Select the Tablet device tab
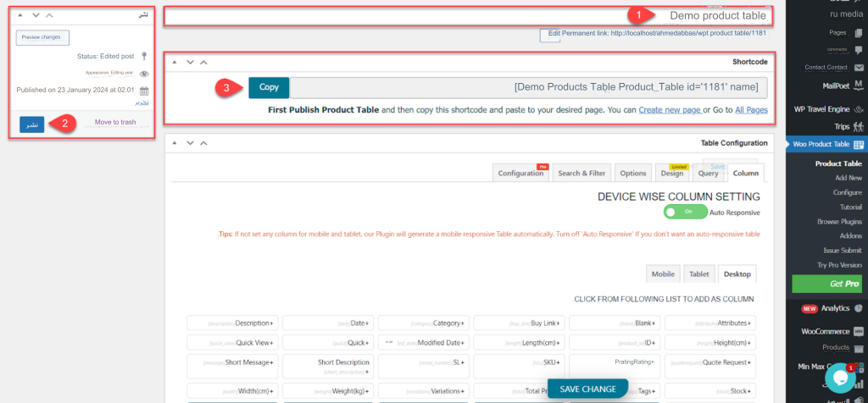The width and height of the screenshot is (868, 403). (x=699, y=274)
